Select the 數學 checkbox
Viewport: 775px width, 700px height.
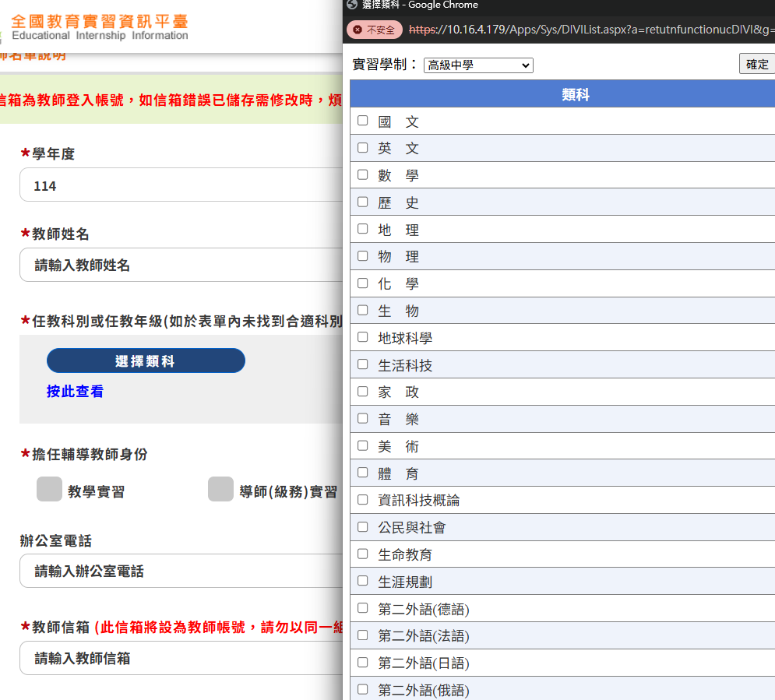(x=362, y=174)
